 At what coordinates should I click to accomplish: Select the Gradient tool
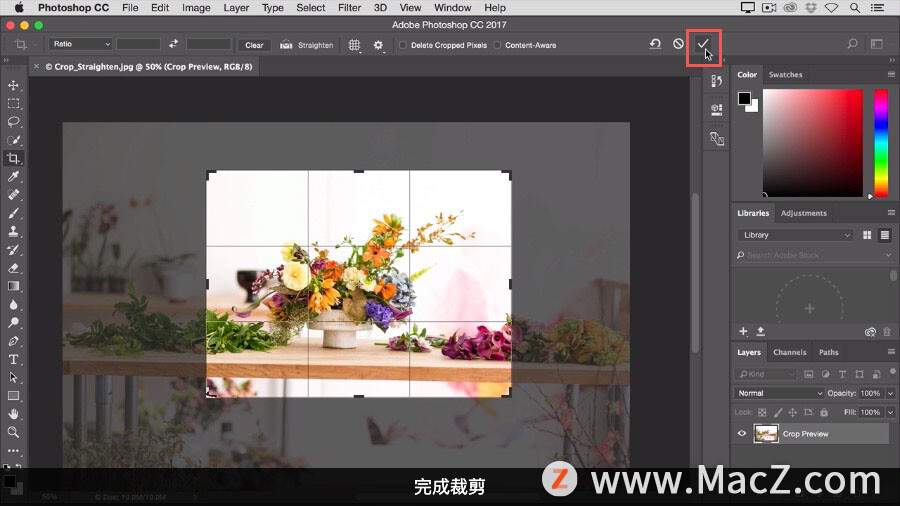pyautogui.click(x=13, y=286)
